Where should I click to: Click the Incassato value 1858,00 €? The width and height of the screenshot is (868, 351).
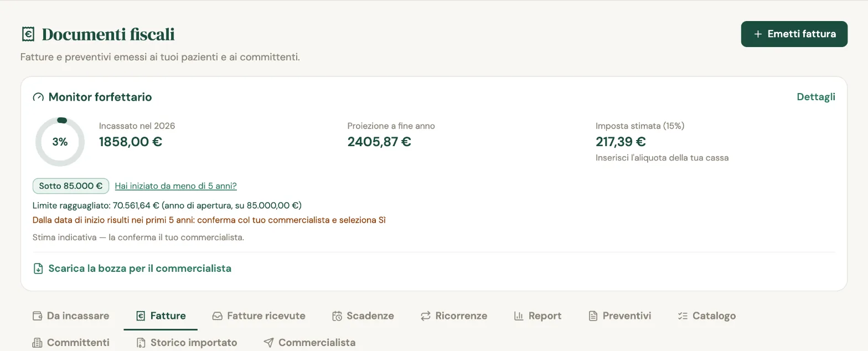[x=131, y=142]
